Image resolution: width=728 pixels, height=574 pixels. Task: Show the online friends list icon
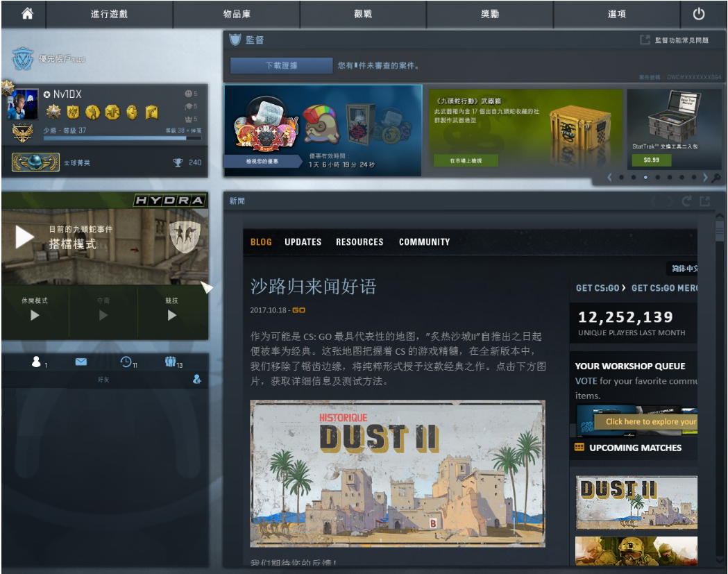click(36, 362)
